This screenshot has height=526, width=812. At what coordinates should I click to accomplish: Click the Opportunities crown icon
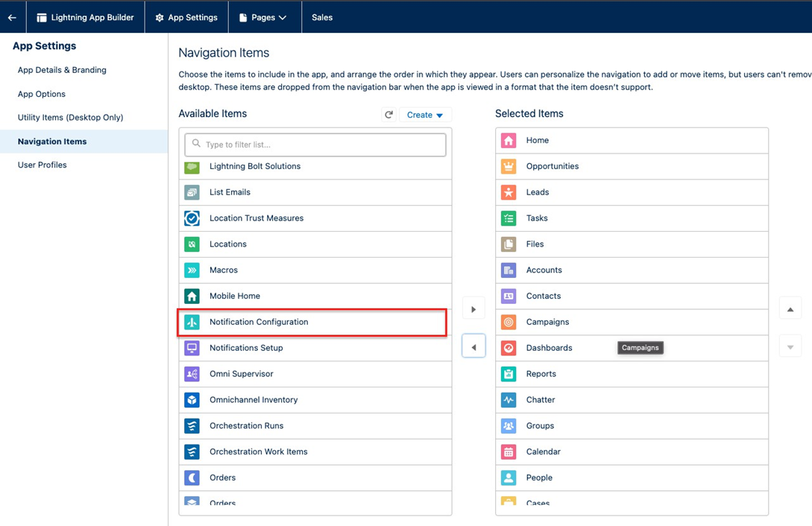pos(509,166)
